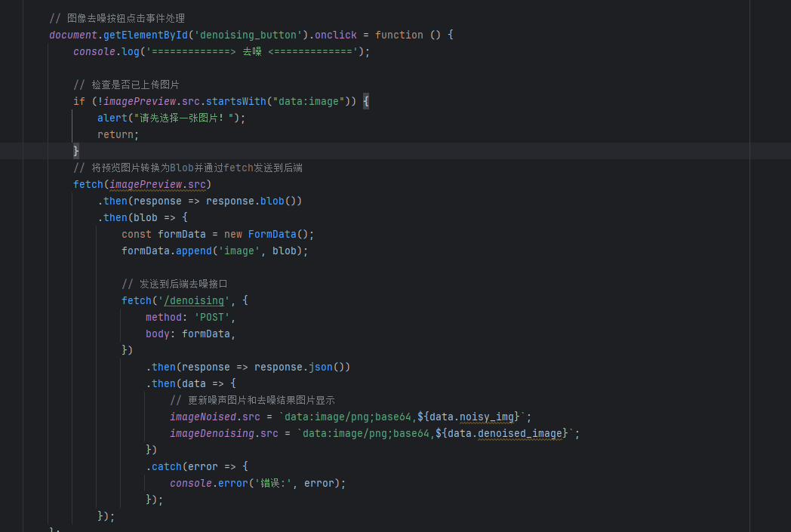Click the const keyword before formData
The height and width of the screenshot is (532, 791).
click(x=136, y=235)
